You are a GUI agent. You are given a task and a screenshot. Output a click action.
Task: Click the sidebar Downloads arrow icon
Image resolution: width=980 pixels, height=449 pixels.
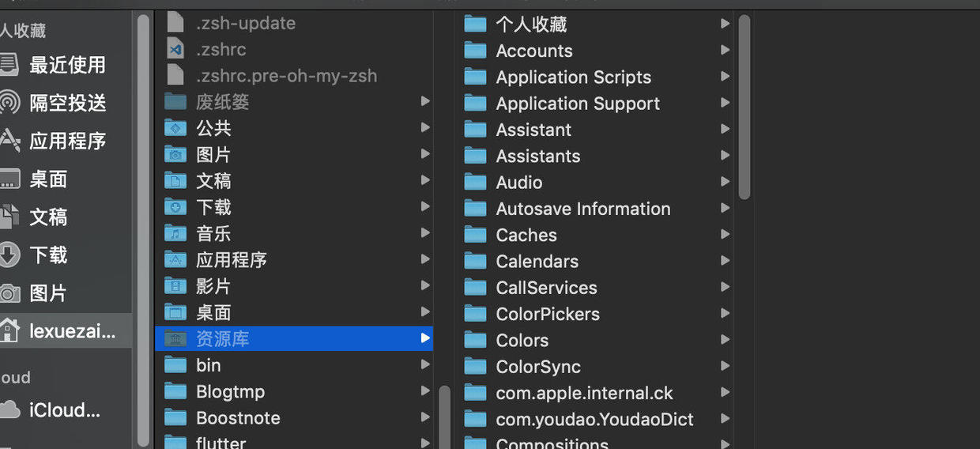pos(9,255)
